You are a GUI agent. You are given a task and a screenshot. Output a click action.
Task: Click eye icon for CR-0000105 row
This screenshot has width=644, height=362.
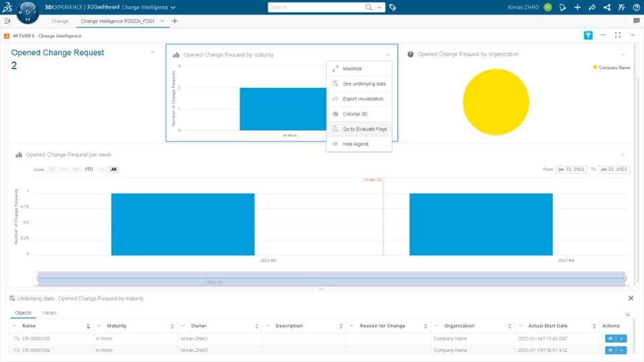click(610, 339)
